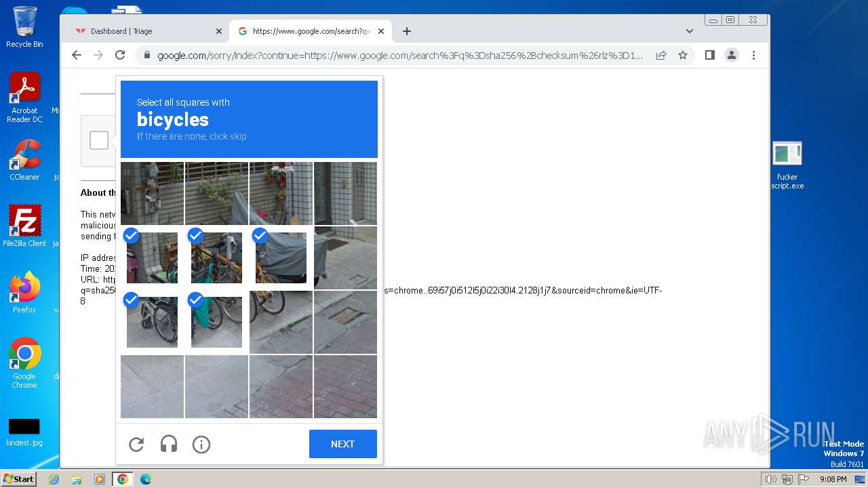Select the top-right doorway tile
The height and width of the screenshot is (488, 868).
[345, 193]
